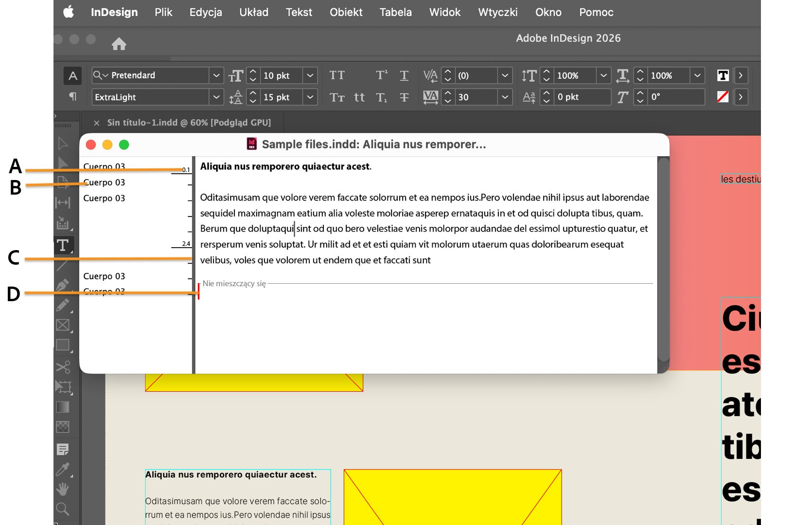
Task: Select the Scissors tool
Action: point(63,366)
